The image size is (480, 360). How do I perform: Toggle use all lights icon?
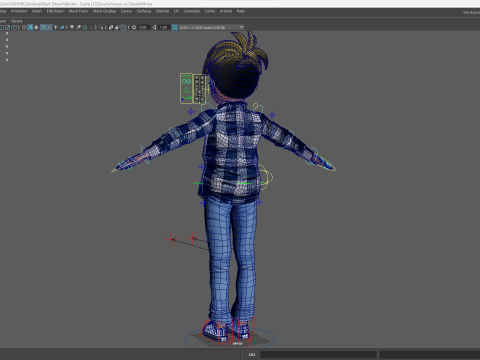[56, 27]
